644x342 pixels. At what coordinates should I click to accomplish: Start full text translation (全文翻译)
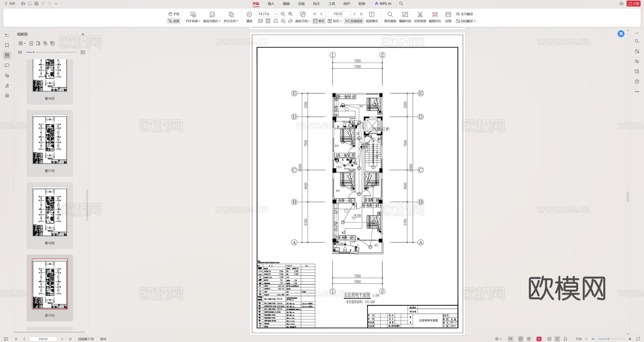coord(464,14)
